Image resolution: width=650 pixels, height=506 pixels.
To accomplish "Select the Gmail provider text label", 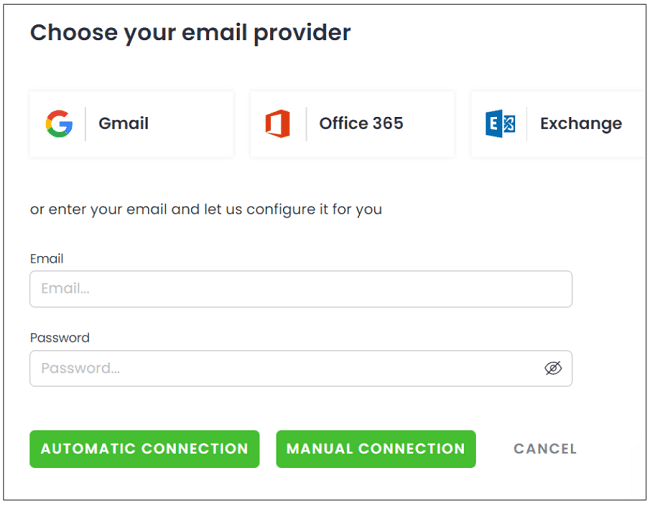I will [123, 124].
